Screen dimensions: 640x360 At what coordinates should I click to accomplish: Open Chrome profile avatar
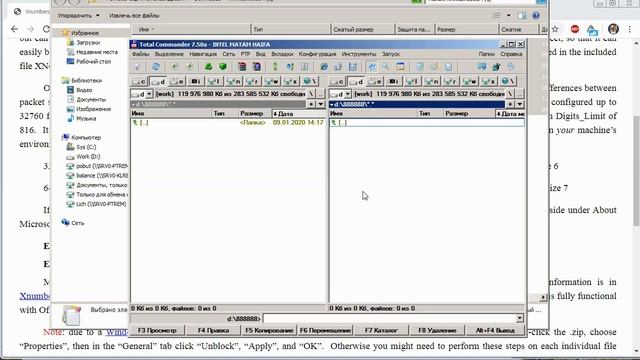click(613, 29)
